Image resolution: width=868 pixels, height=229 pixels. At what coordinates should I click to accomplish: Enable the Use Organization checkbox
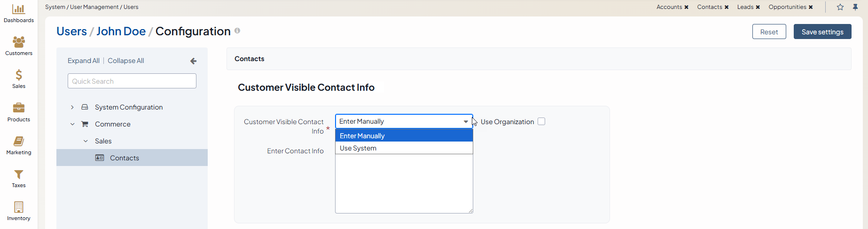tap(541, 121)
